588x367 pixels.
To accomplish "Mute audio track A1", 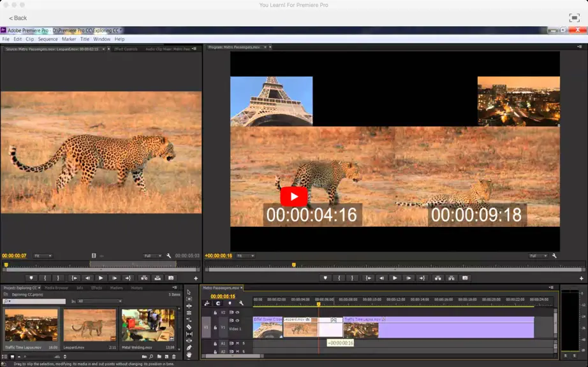I will point(237,343).
